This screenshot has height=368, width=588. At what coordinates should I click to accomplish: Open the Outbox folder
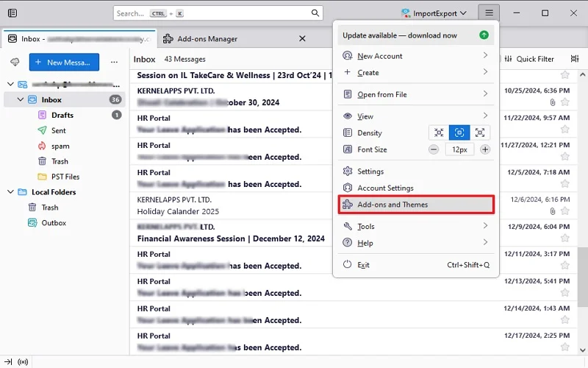pyautogui.click(x=65, y=223)
